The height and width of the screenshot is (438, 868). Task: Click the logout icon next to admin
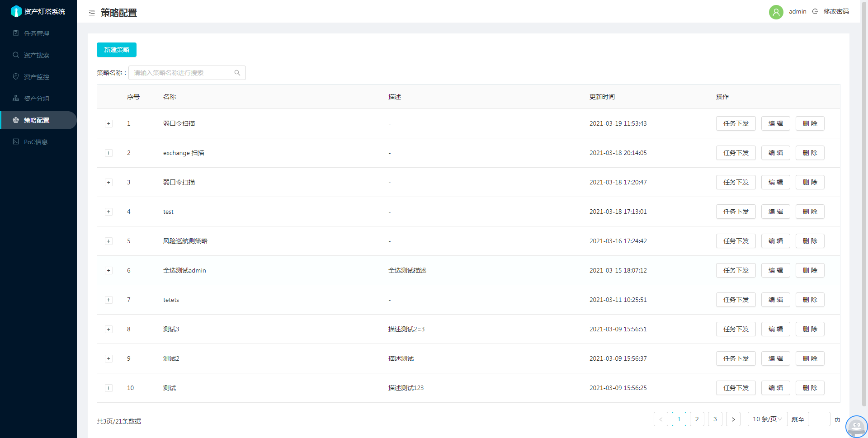point(815,11)
